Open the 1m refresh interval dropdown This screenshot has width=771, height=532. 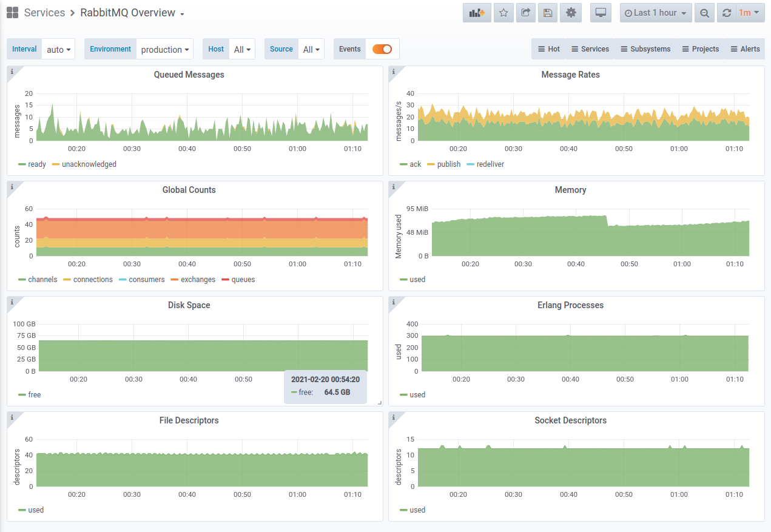point(749,13)
